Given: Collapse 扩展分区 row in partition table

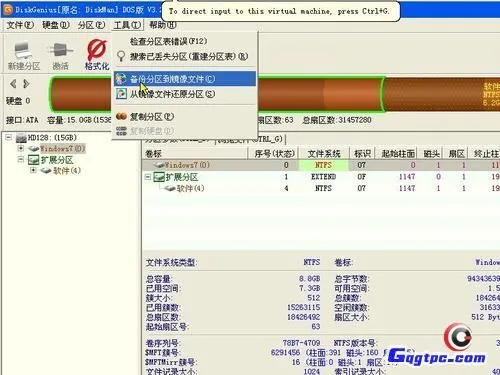Looking at the screenshot, I should pos(148,177).
